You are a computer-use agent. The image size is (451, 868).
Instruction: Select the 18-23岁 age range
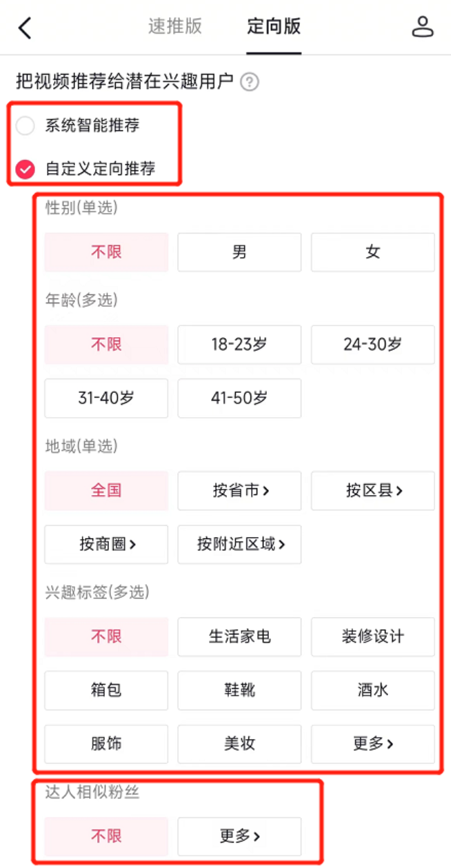(x=239, y=345)
